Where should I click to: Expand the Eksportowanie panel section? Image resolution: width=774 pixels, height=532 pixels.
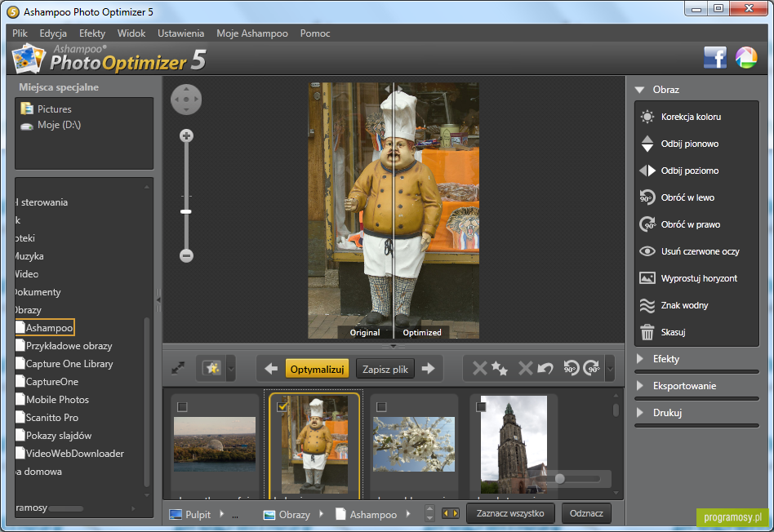coord(640,386)
